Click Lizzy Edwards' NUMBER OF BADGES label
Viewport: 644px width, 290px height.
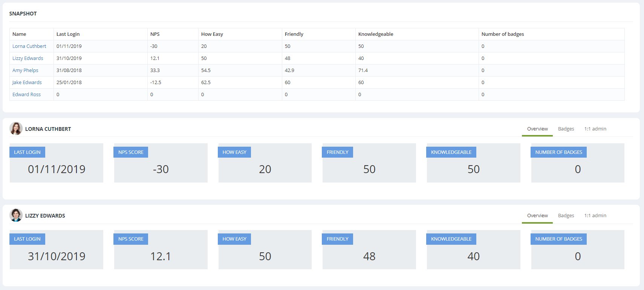pos(558,239)
